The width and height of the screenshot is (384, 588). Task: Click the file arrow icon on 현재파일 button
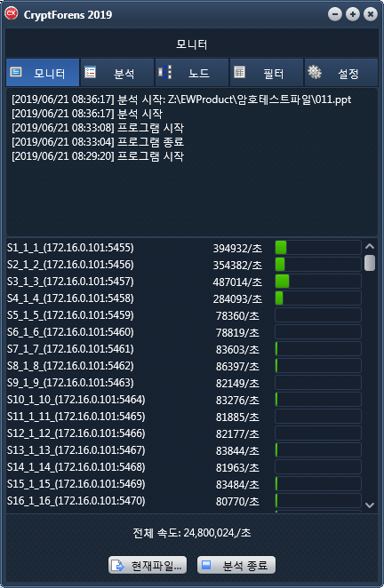coord(118,565)
